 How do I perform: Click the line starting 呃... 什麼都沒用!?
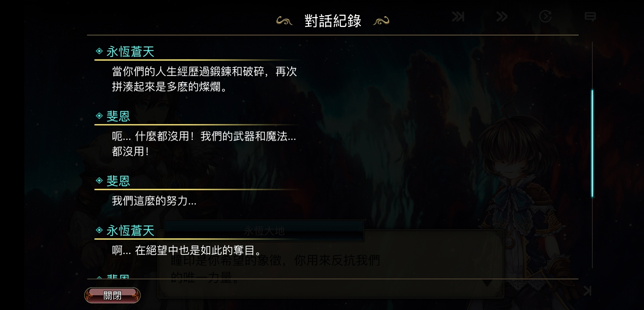click(204, 144)
